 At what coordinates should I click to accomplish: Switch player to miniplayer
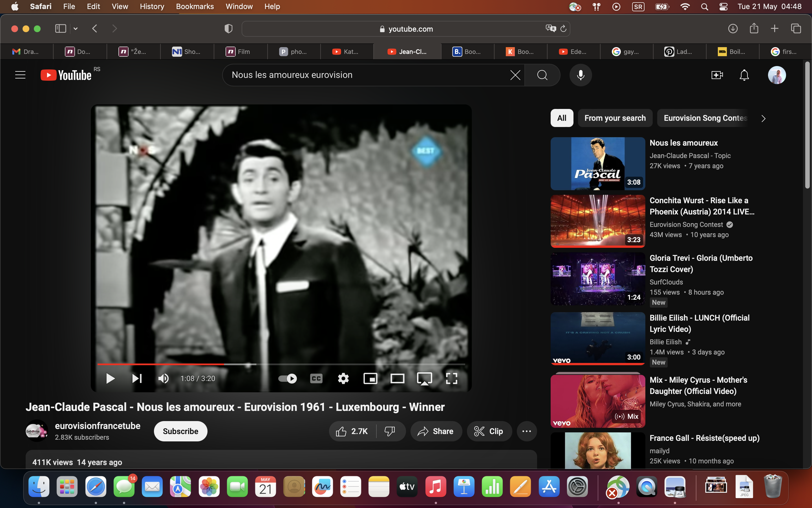370,379
